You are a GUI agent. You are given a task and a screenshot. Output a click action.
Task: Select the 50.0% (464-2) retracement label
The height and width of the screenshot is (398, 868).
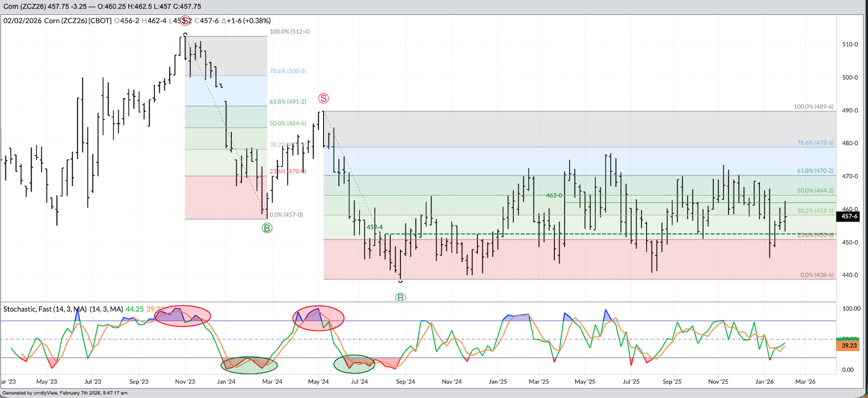pos(815,190)
